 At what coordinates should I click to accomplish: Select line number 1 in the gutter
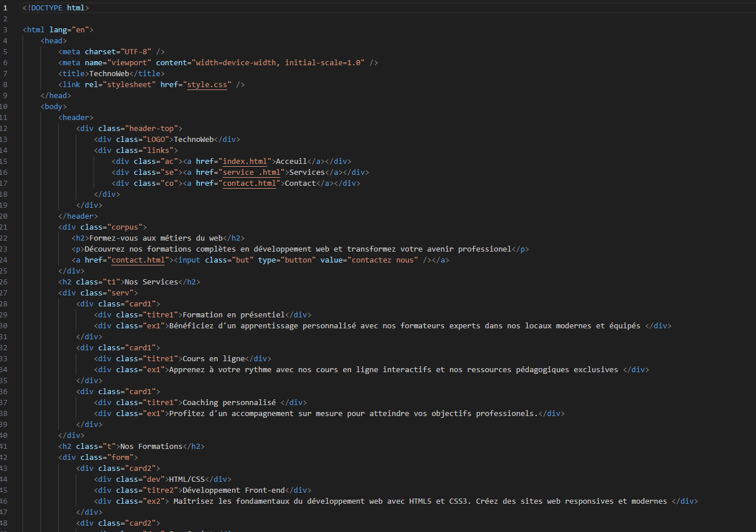coord(5,8)
